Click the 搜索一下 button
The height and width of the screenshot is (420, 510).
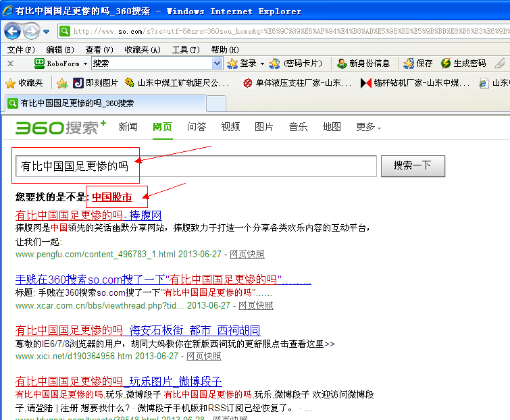pos(413,166)
